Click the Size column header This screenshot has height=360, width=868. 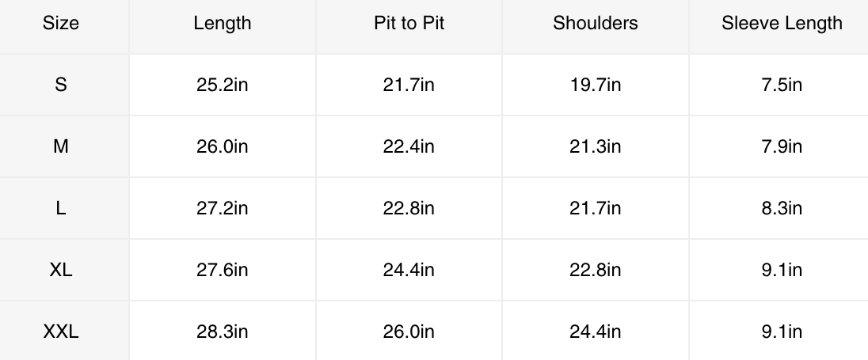tap(61, 23)
